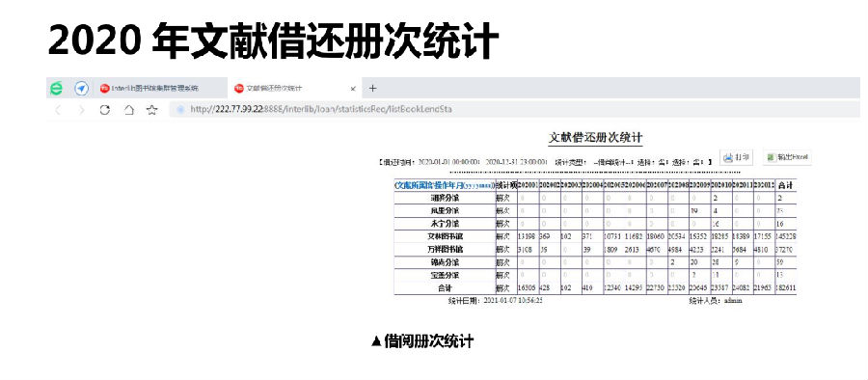
Task: Go to the browser home page icon
Action: point(128,110)
